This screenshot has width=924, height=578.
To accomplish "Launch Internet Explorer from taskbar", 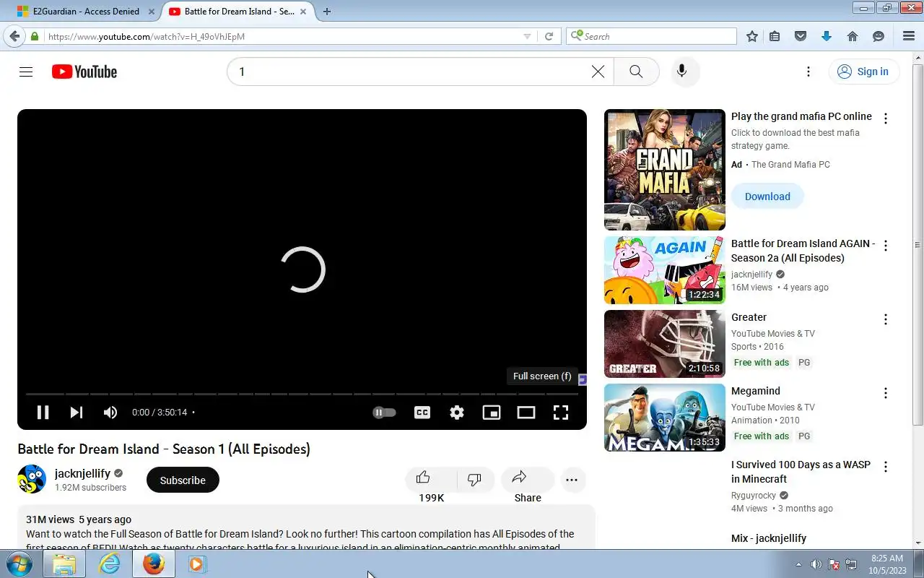I will click(109, 564).
